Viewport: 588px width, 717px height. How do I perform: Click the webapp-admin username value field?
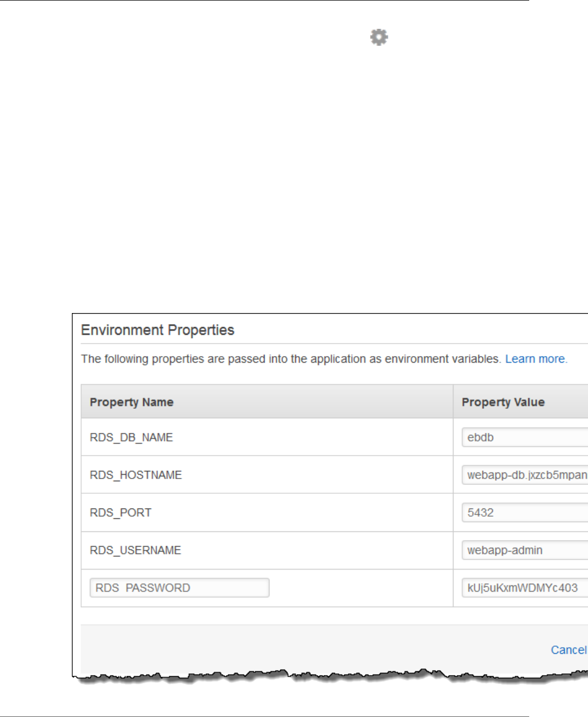(525, 550)
